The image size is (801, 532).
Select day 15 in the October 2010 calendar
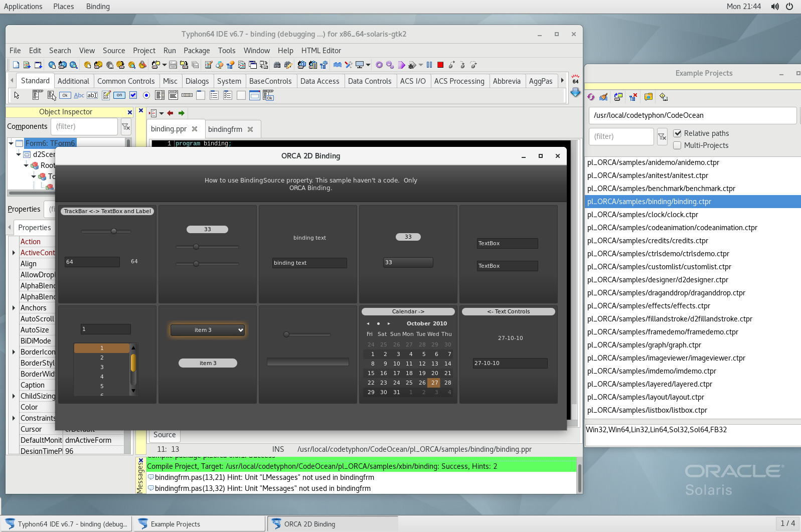tap(371, 373)
